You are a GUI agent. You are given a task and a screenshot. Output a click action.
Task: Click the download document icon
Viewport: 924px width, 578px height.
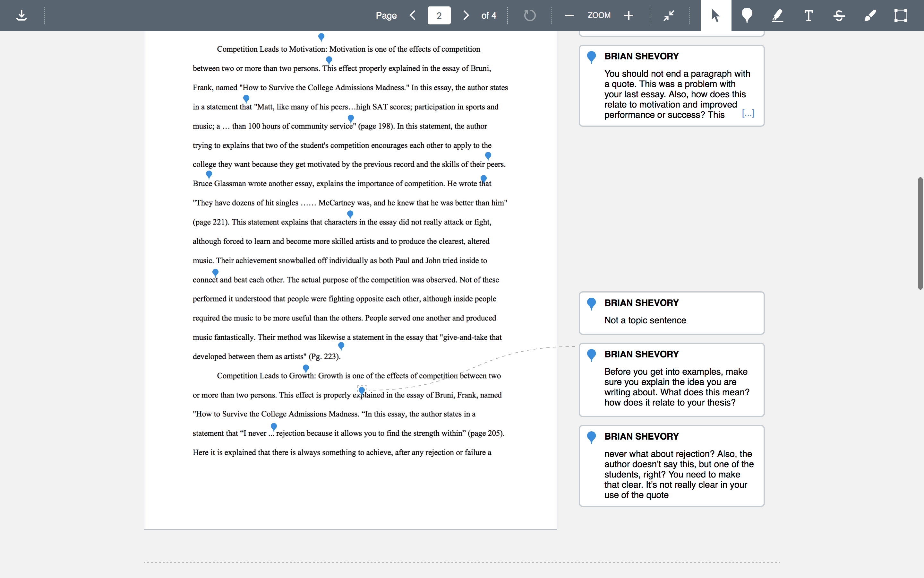22,15
